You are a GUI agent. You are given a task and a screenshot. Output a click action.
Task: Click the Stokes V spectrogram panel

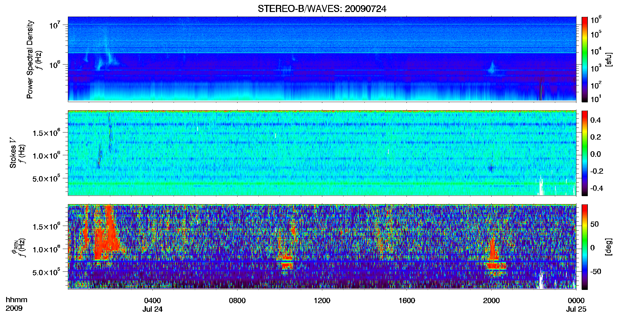[322, 153]
